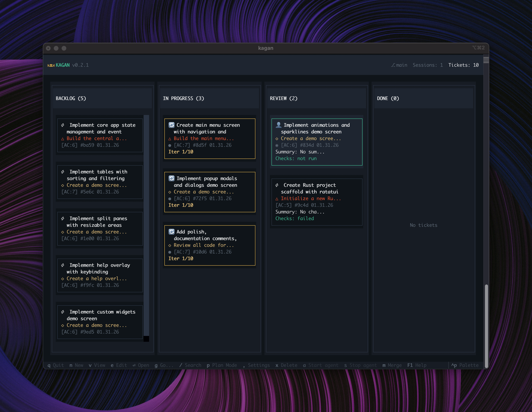Select the Review column header
This screenshot has height=412, width=532.
(283, 98)
